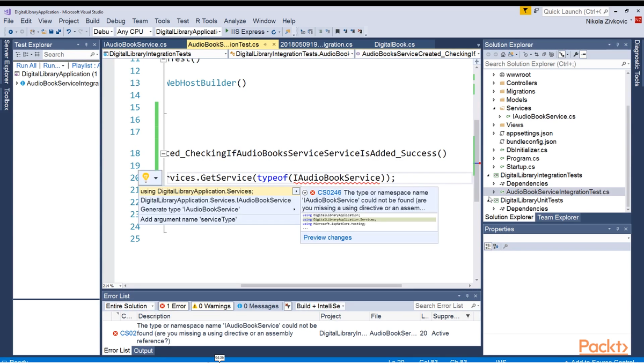
Task: Click the Run... dropdown link in Test Explorer
Action: click(x=53, y=65)
